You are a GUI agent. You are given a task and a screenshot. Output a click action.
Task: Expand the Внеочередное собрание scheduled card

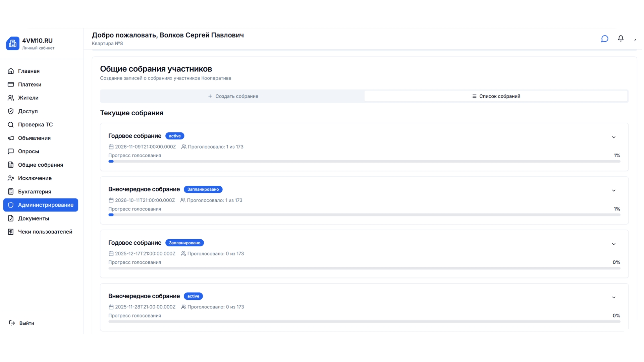pyautogui.click(x=614, y=190)
